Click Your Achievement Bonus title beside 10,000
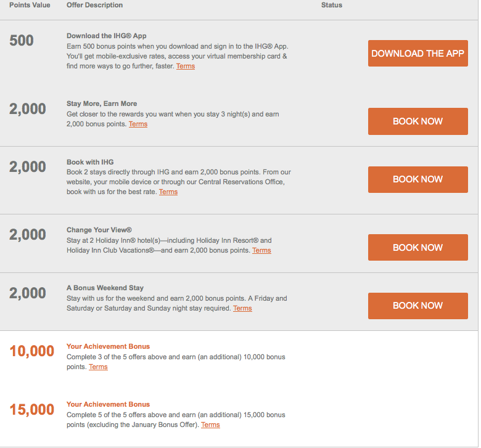The height and width of the screenshot is (448, 481). coord(108,346)
